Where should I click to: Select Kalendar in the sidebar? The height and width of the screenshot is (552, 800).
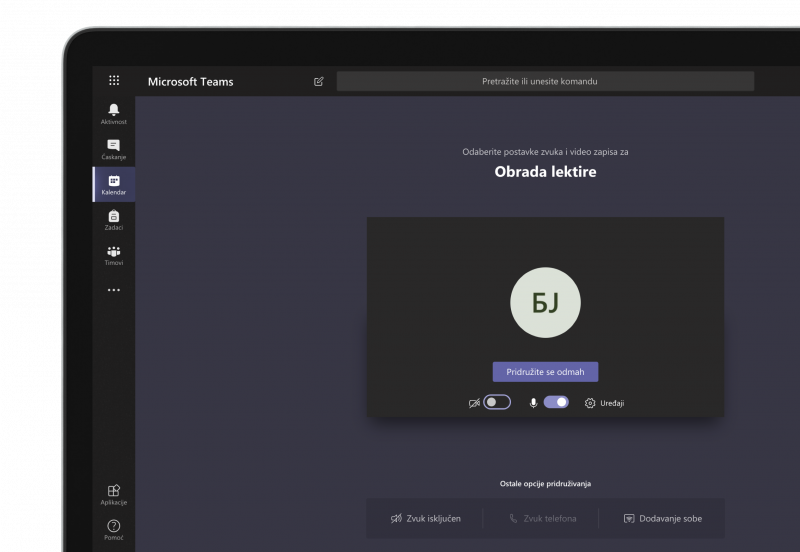coord(114,185)
